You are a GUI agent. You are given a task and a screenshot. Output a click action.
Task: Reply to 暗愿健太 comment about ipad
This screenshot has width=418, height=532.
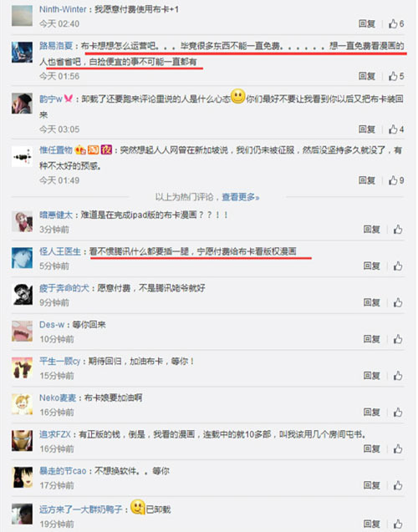click(371, 230)
